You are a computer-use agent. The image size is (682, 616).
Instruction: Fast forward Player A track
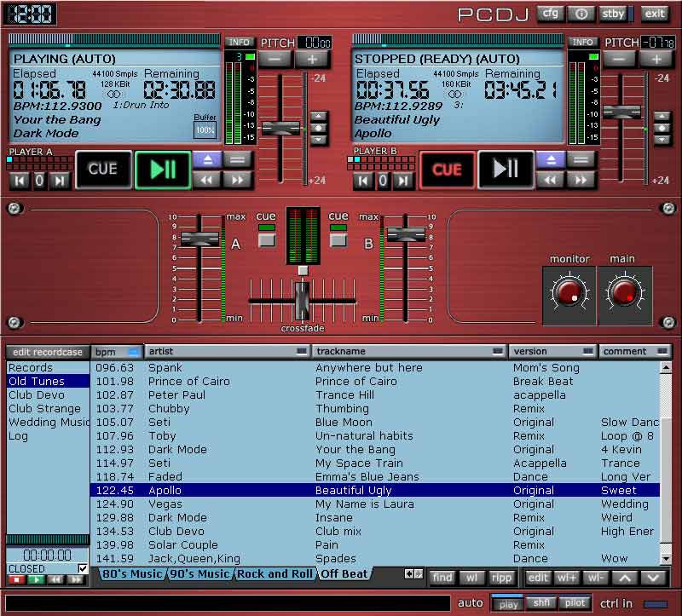pos(238,180)
